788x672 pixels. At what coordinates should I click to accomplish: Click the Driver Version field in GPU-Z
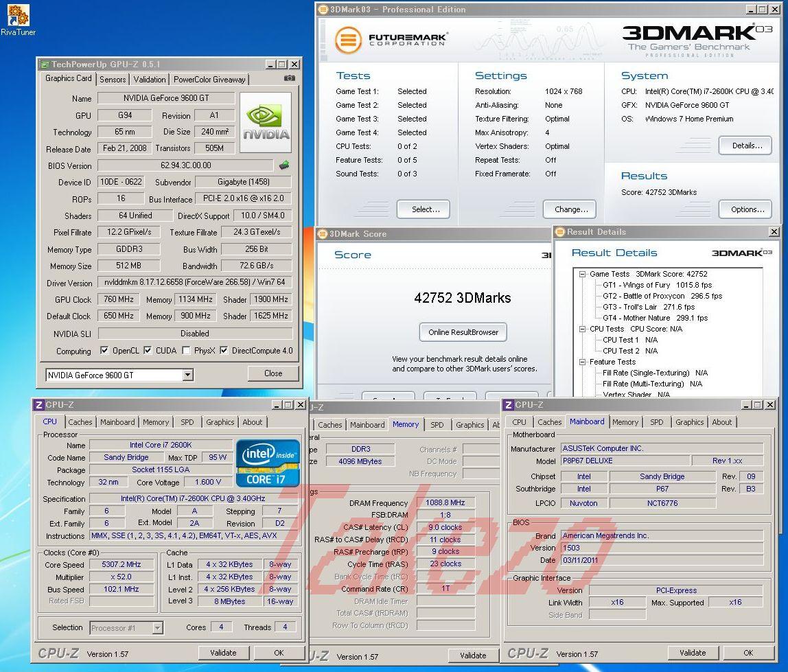click(x=194, y=283)
